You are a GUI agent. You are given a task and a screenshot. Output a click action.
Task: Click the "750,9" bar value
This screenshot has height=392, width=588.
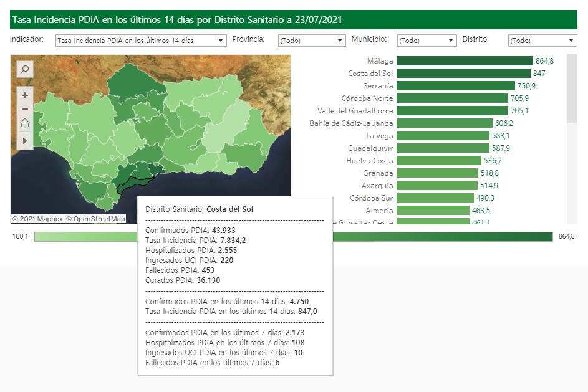click(x=526, y=86)
